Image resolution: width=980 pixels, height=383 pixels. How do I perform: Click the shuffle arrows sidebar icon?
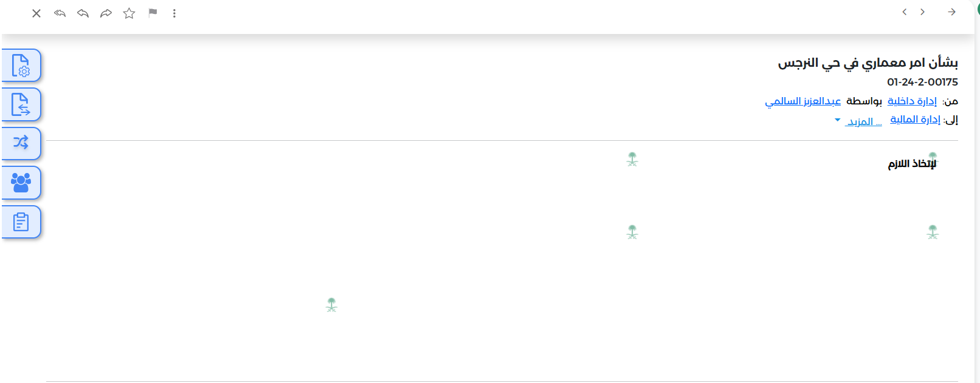tap(21, 143)
